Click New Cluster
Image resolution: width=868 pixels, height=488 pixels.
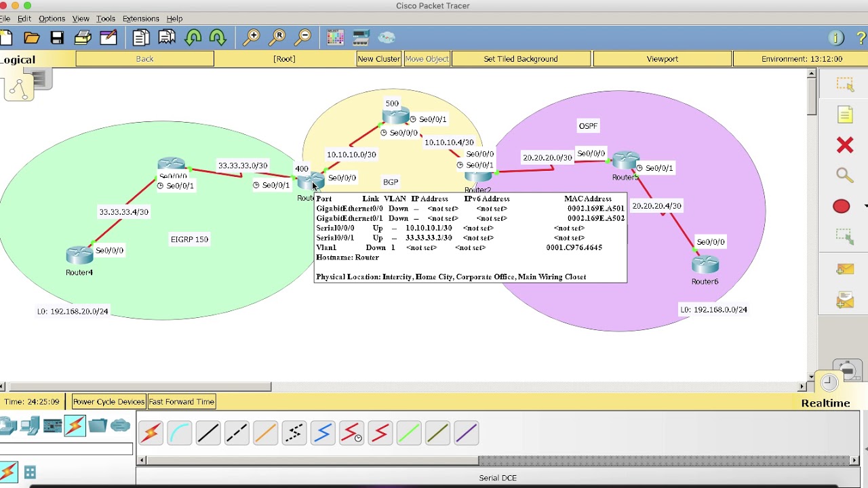379,59
